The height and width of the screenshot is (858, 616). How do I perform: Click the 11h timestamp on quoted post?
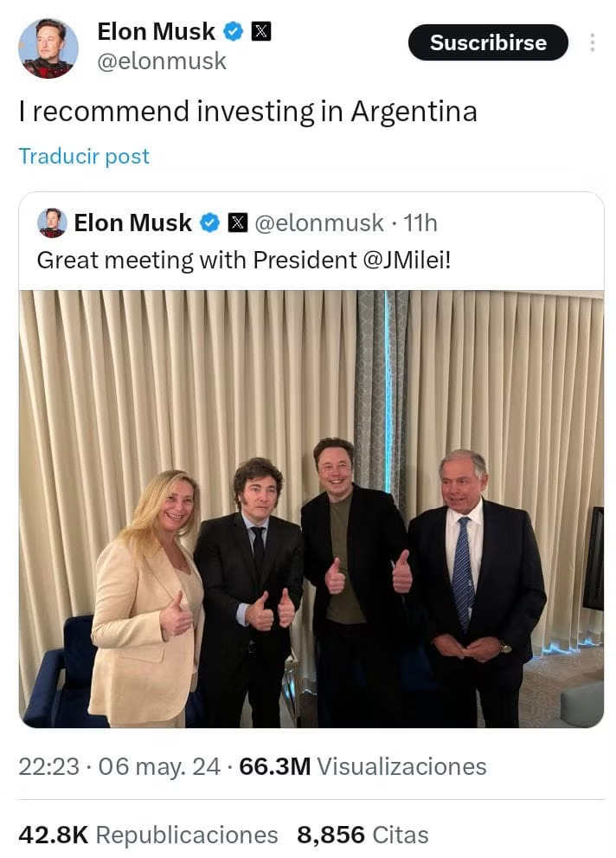[x=420, y=223]
